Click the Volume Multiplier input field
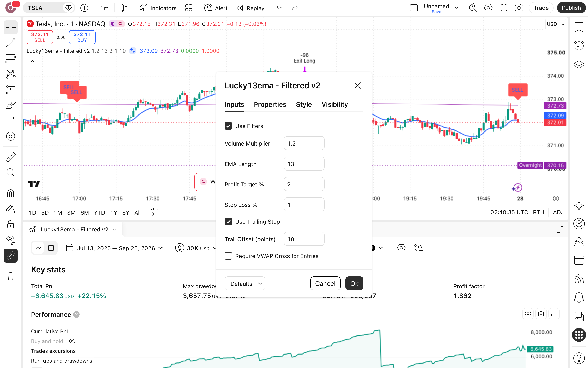 coord(304,143)
